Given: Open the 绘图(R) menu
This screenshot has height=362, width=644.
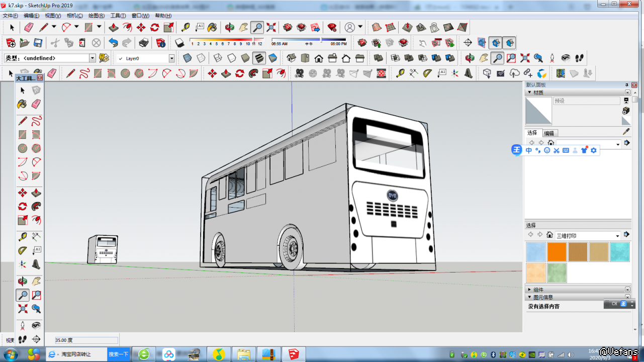Looking at the screenshot, I should pos(97,16).
